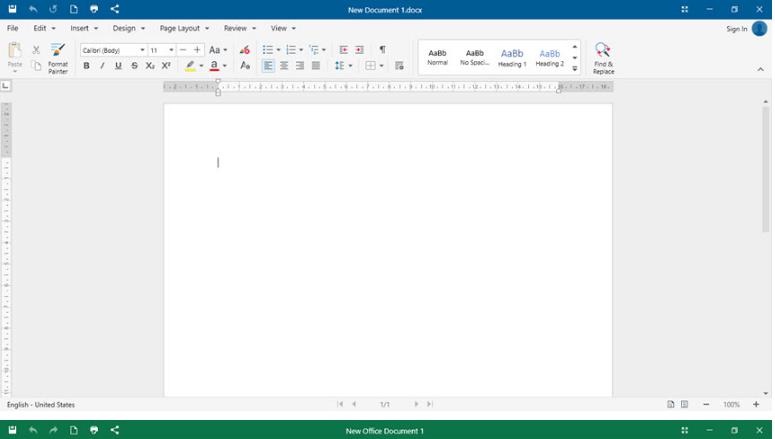
Task: Pick the text highlight color
Action: 190,66
